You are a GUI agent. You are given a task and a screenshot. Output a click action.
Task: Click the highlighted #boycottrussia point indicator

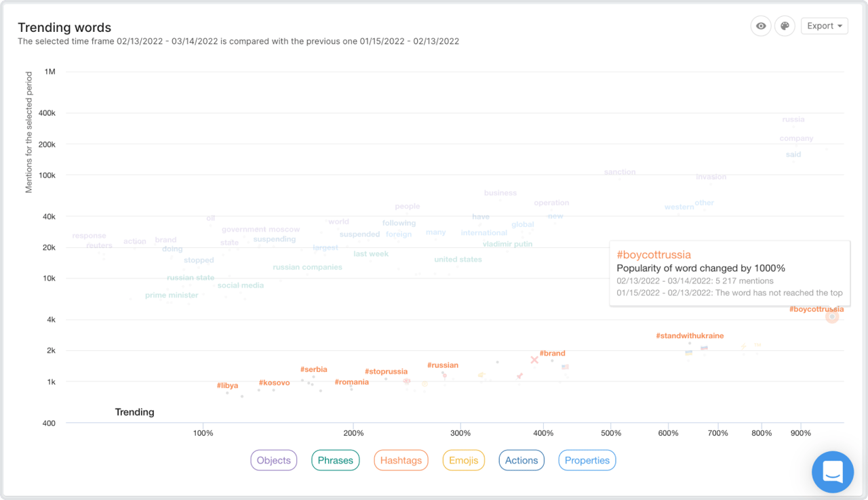point(832,316)
